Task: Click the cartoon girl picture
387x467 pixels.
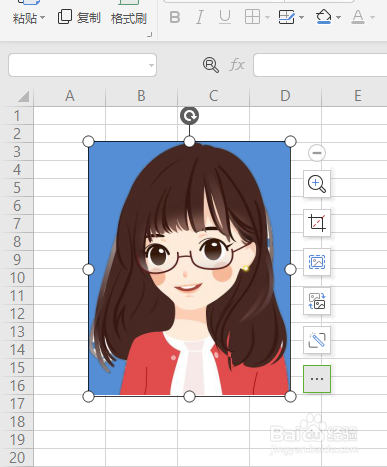Action: [189, 269]
